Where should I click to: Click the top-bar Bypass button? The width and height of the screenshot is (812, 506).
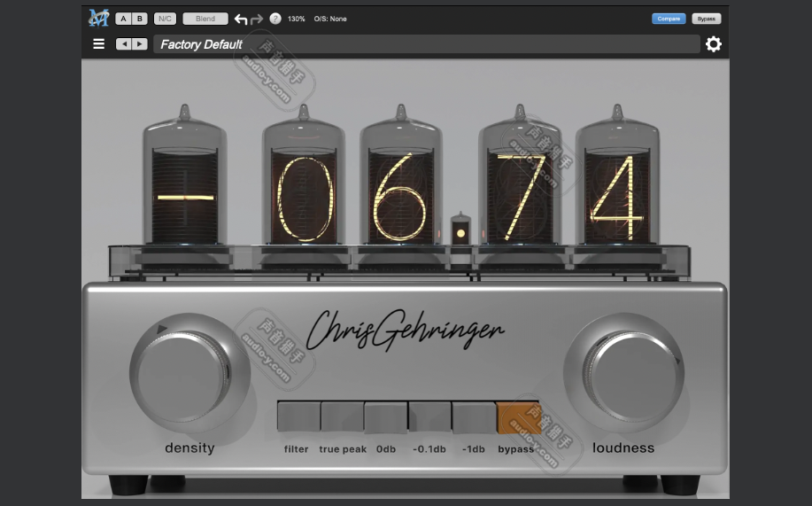pyautogui.click(x=706, y=19)
